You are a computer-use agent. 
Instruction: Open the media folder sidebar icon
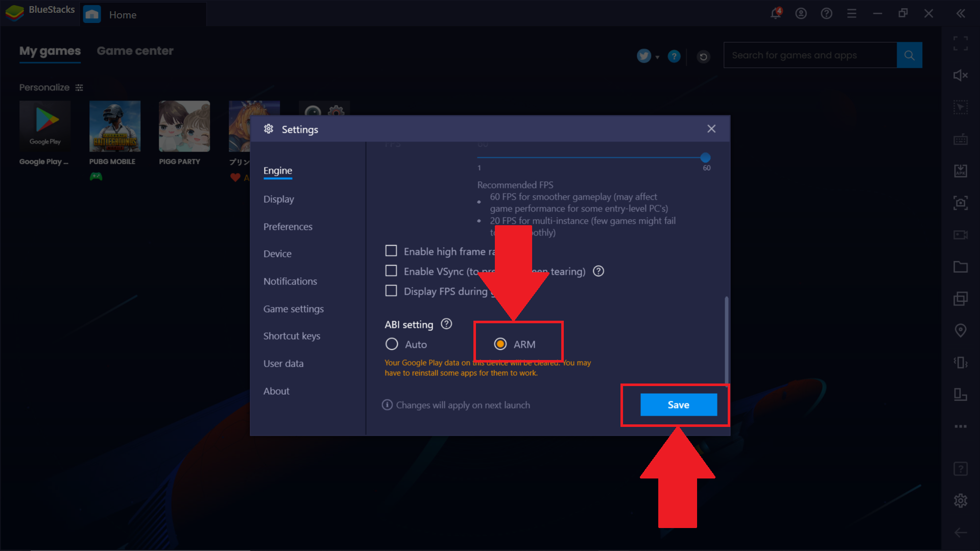960,267
